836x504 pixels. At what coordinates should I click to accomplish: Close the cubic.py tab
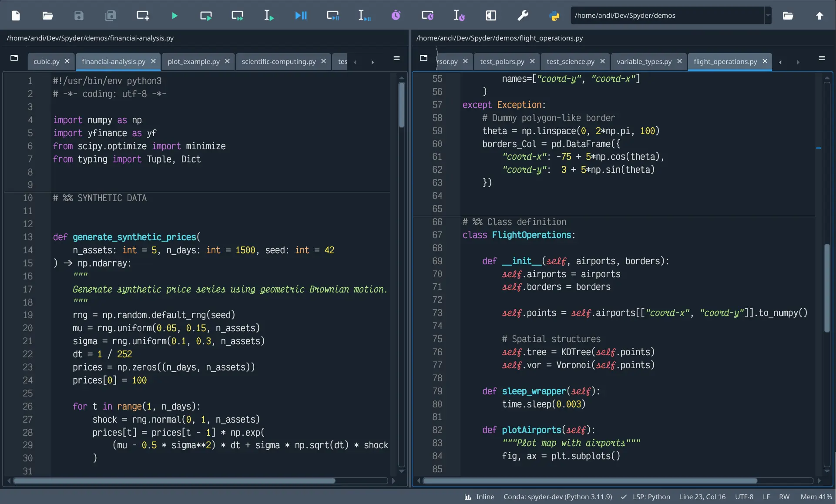67,61
